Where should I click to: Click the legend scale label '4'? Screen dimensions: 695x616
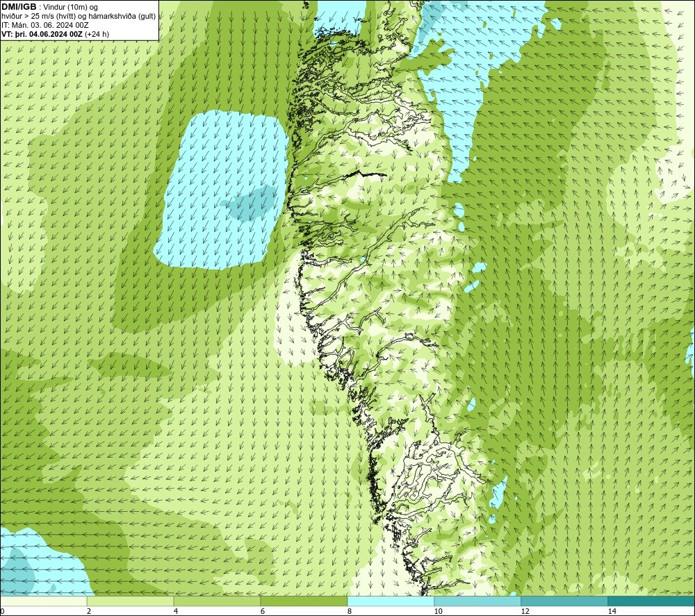(176, 612)
